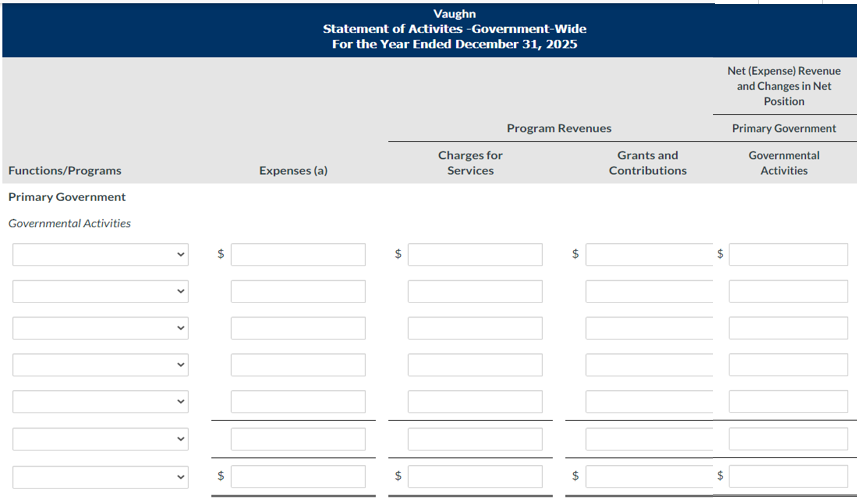
Task: Click the 'Grants and Contributions' column header
Action: 648,163
